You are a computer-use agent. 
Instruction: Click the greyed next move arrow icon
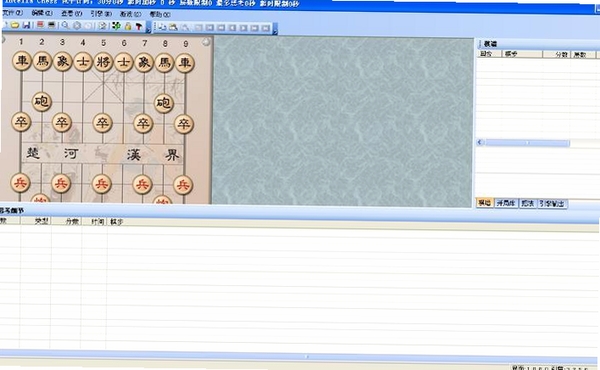(243, 28)
